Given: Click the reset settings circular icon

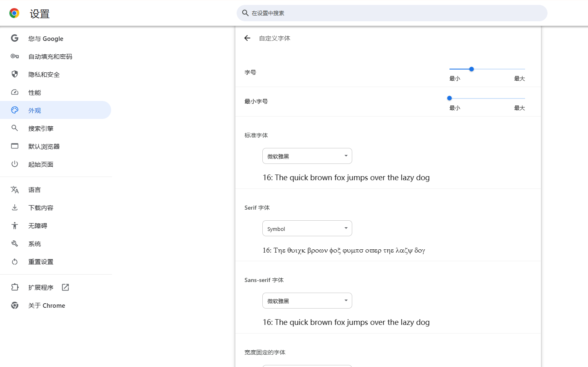Looking at the screenshot, I should (15, 262).
